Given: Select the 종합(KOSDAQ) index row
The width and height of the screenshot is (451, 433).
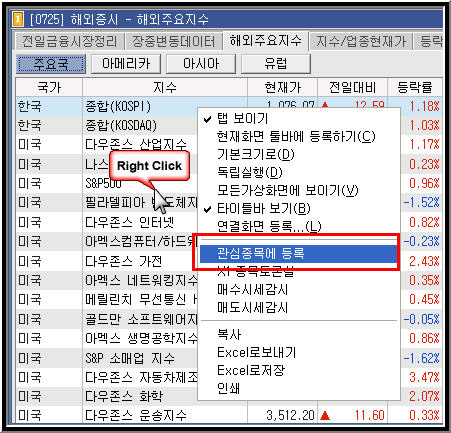Looking at the screenshot, I should click(107, 126).
